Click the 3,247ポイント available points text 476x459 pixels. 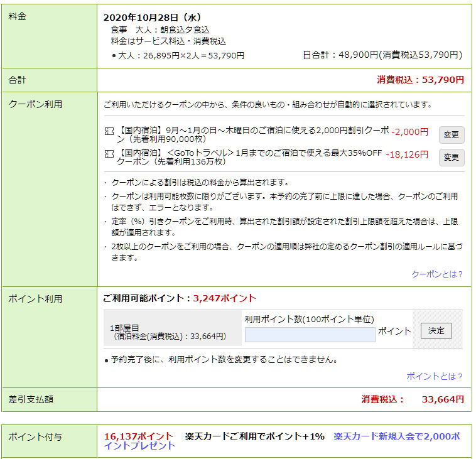pos(224,298)
